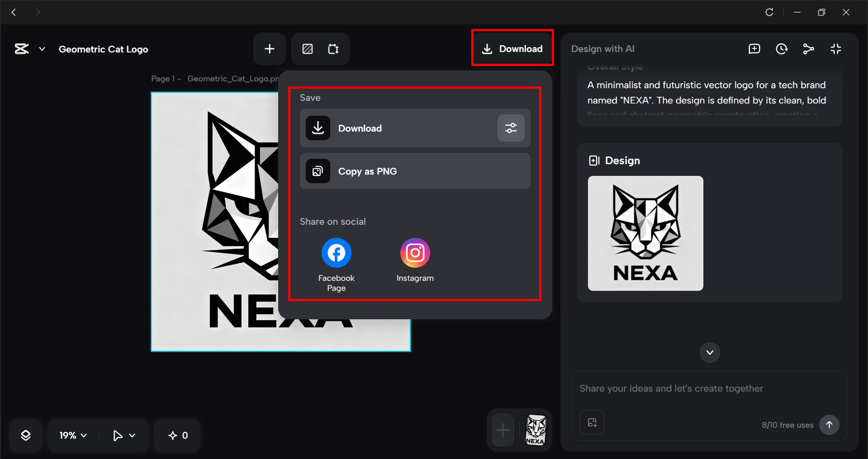This screenshot has height=459, width=868.
Task: Click the add image icon in prompt box
Action: (x=592, y=422)
